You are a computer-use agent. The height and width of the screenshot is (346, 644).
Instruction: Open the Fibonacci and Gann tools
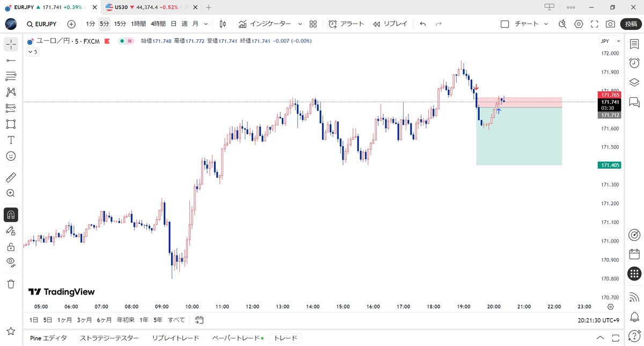coord(11,76)
